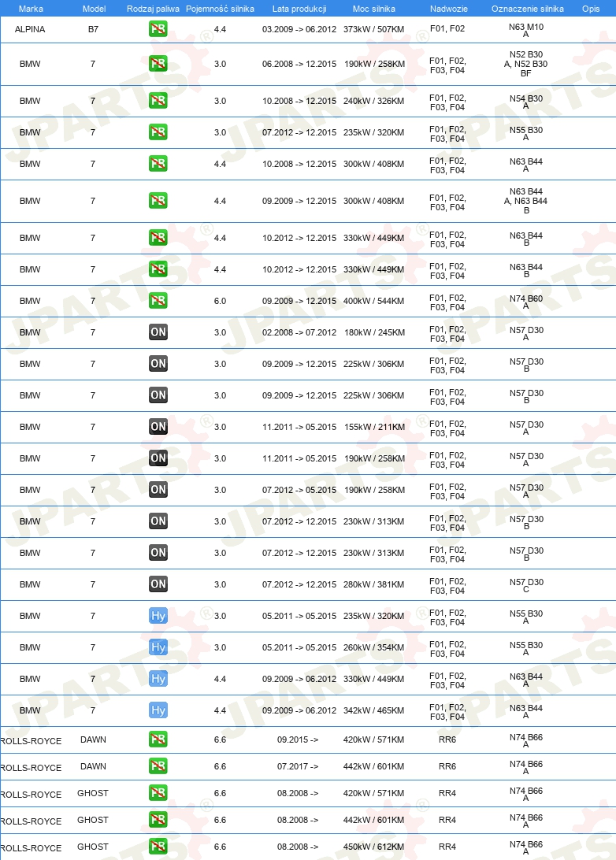Select the ON icon in the 11.2011 190kW / 258KM row
The image size is (616, 860).
coord(158,458)
